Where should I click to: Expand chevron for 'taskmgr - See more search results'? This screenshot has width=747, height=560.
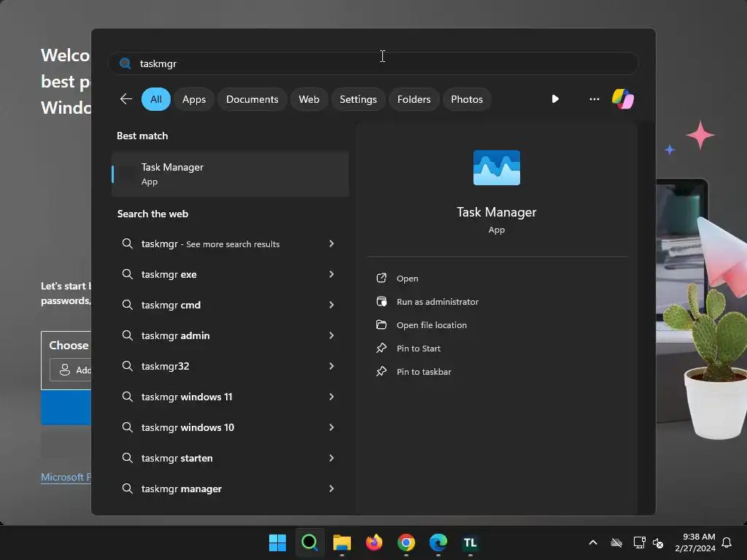[x=332, y=244]
